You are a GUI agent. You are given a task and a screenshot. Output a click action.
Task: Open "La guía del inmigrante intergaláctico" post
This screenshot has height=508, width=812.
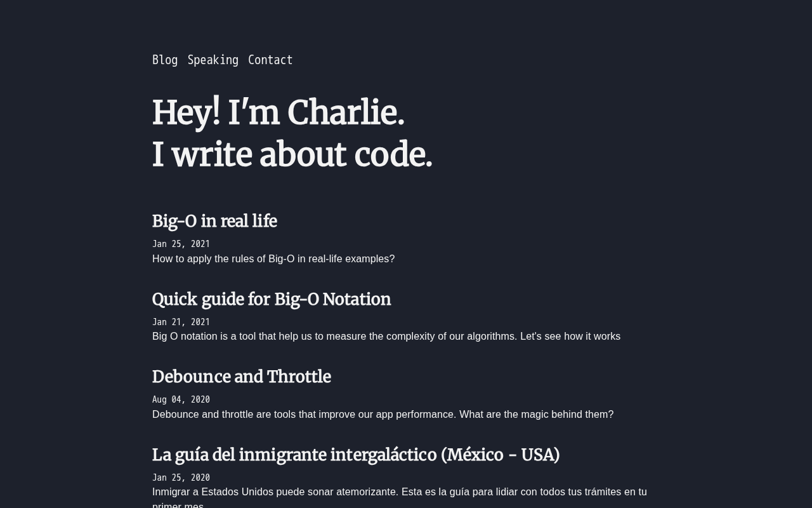(x=356, y=455)
